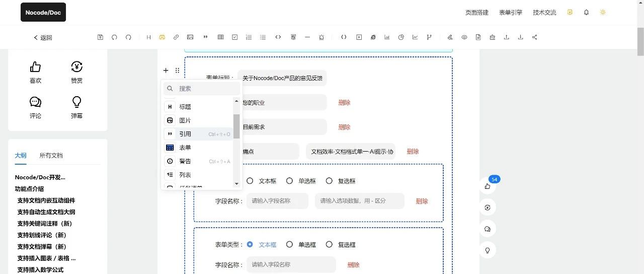Select 复选框 radio in lower field block
Viewport: 644px width, 274px height.
[x=329, y=244]
